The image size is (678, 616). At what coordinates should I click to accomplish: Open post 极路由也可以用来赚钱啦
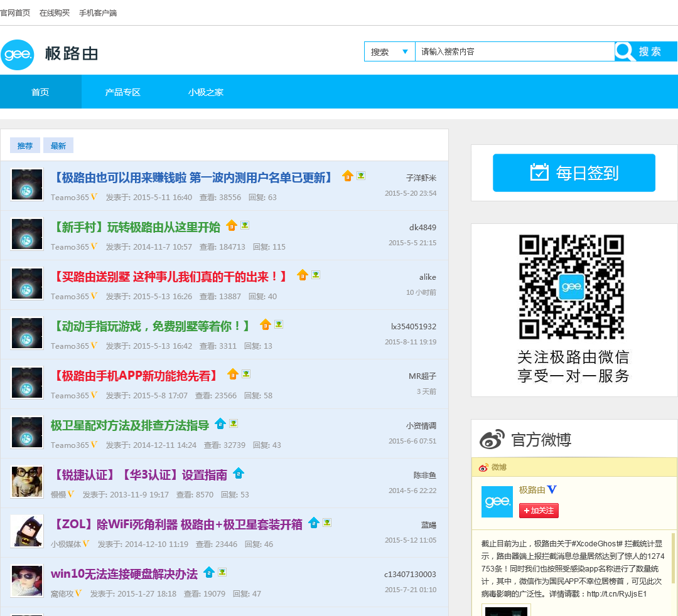[x=193, y=178]
